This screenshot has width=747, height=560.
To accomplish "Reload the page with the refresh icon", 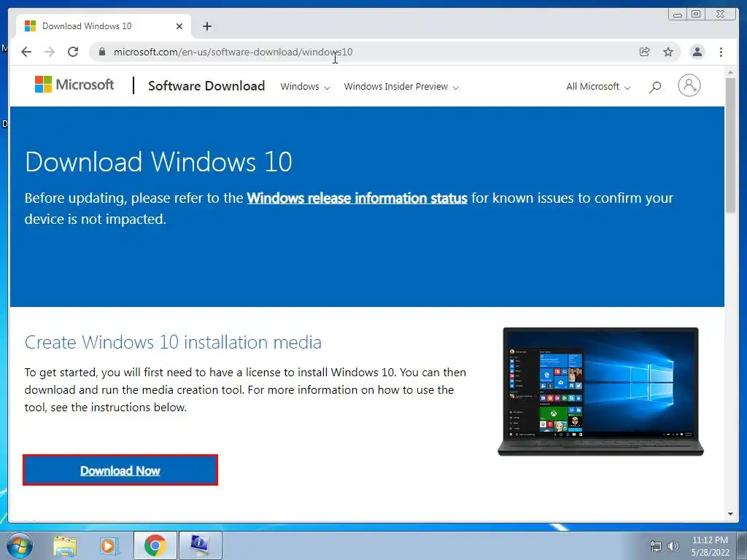I will click(73, 52).
